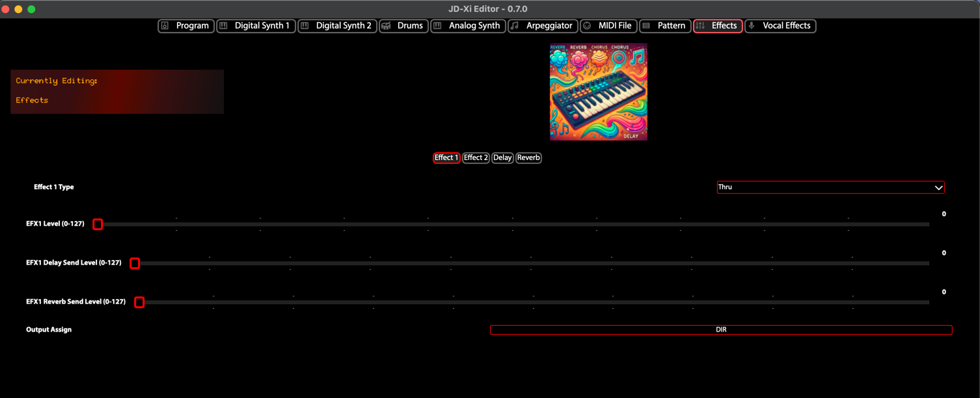Viewport: 980px width, 398px height.
Task: Click the colorful synthesizer effects image
Action: coord(598,92)
